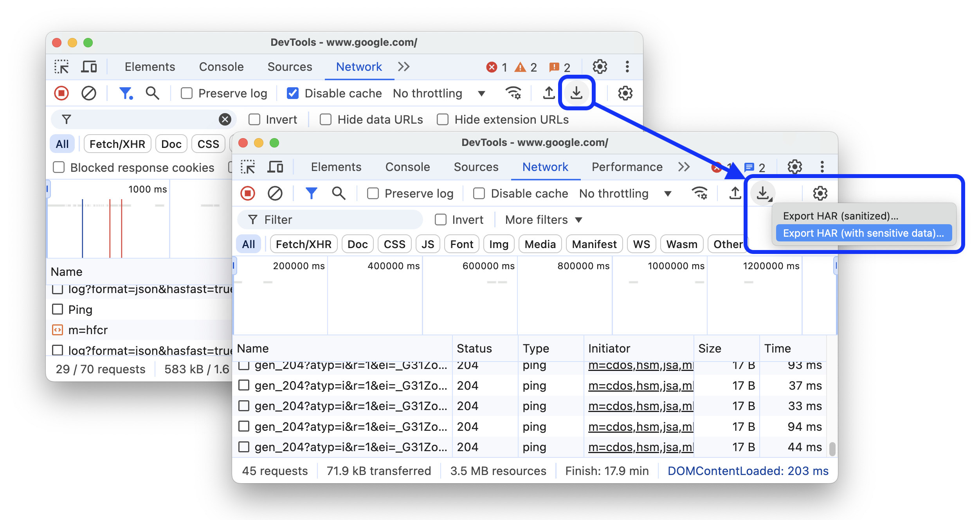Screen dimensions: 980x520
Task: Click the import HAR upload icon
Action: pos(548,94)
